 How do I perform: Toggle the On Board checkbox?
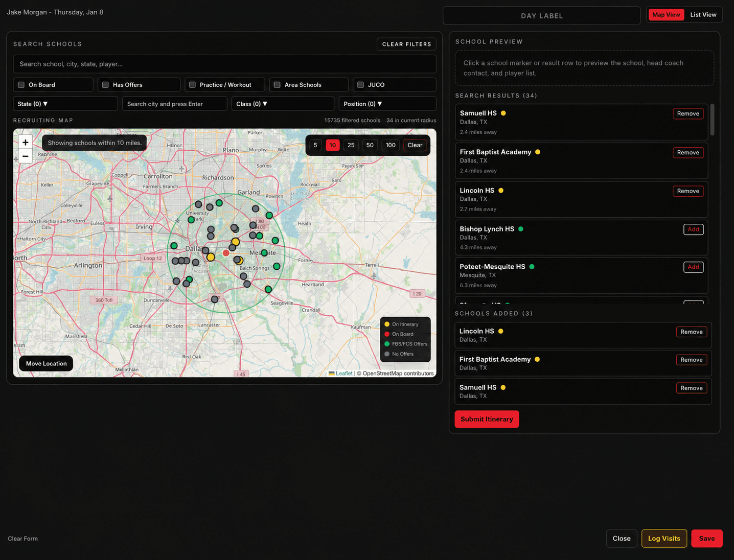21,85
